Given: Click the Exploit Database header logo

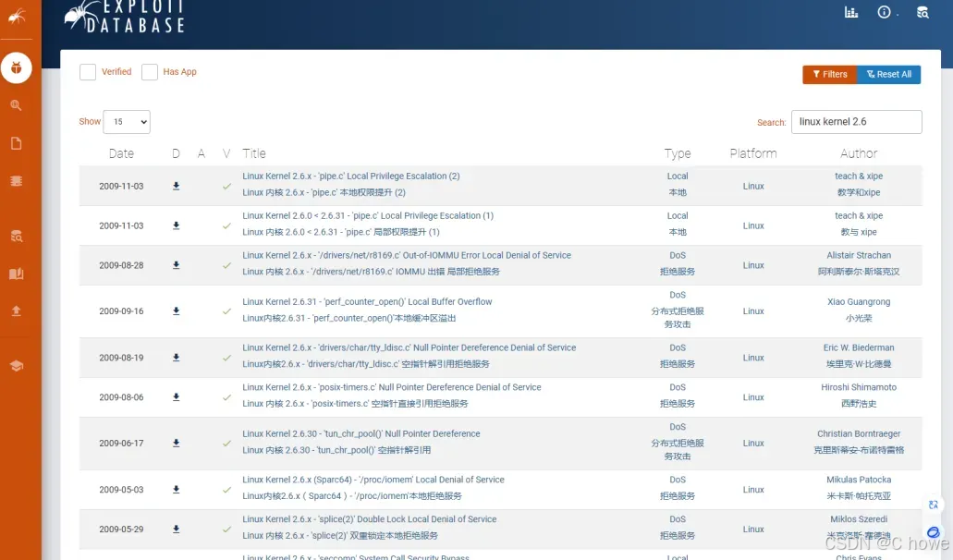Looking at the screenshot, I should point(125,17).
